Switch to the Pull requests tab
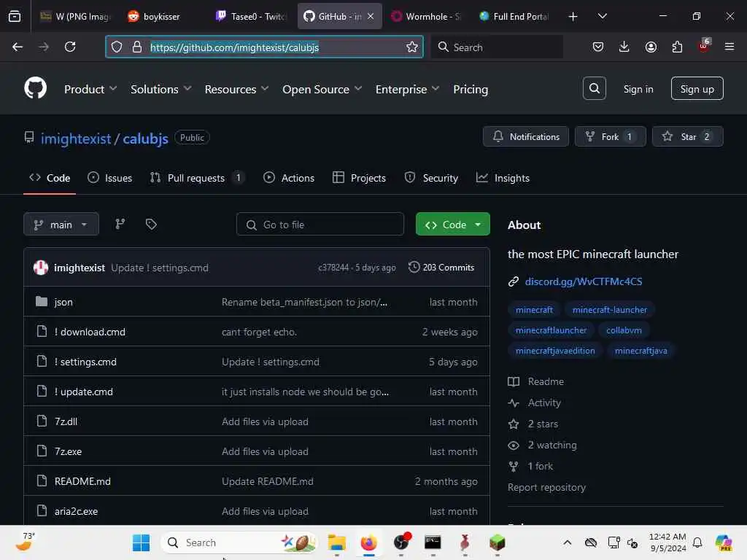Viewport: 747px width, 560px height. click(x=197, y=178)
